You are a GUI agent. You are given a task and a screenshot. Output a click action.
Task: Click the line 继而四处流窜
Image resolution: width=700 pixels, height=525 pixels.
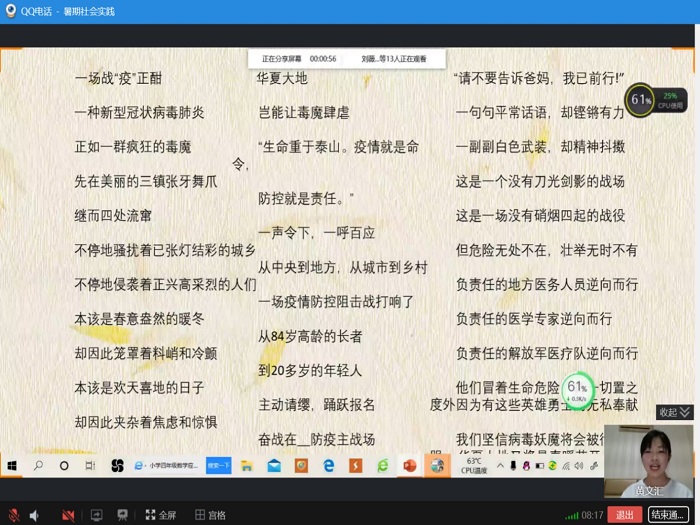(113, 216)
